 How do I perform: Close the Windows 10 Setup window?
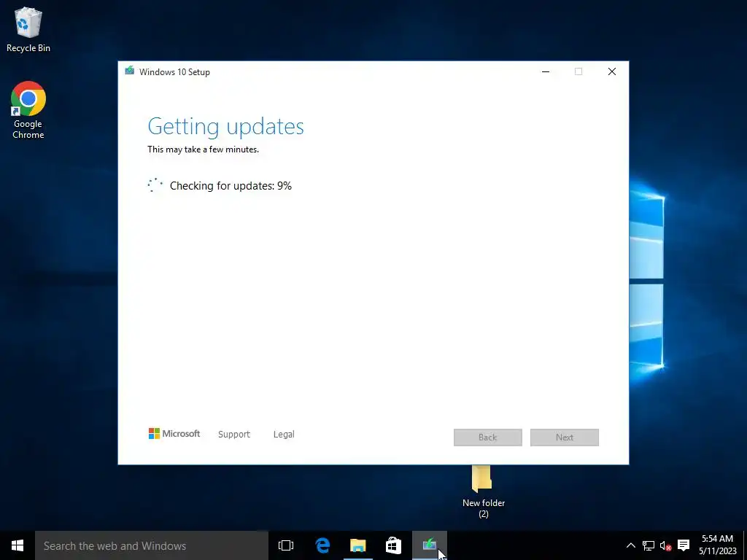(x=612, y=71)
